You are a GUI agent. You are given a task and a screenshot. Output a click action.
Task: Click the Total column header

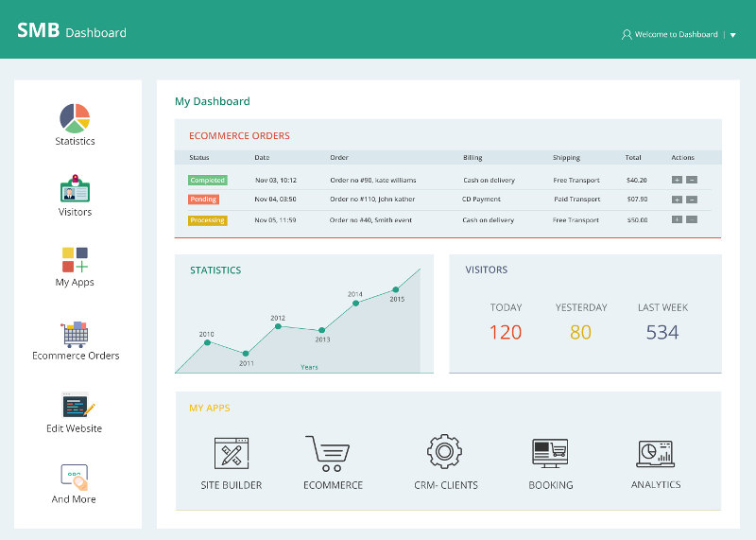[x=633, y=157]
